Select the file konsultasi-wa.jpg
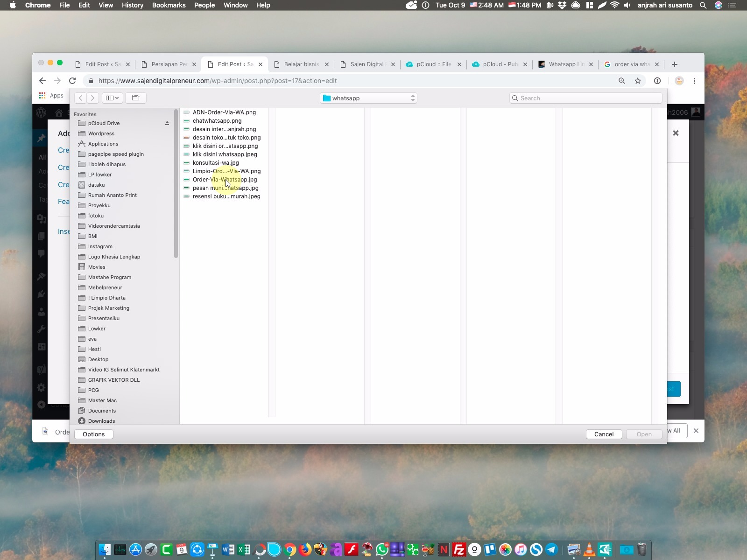Viewport: 747px width, 560px height. click(216, 163)
